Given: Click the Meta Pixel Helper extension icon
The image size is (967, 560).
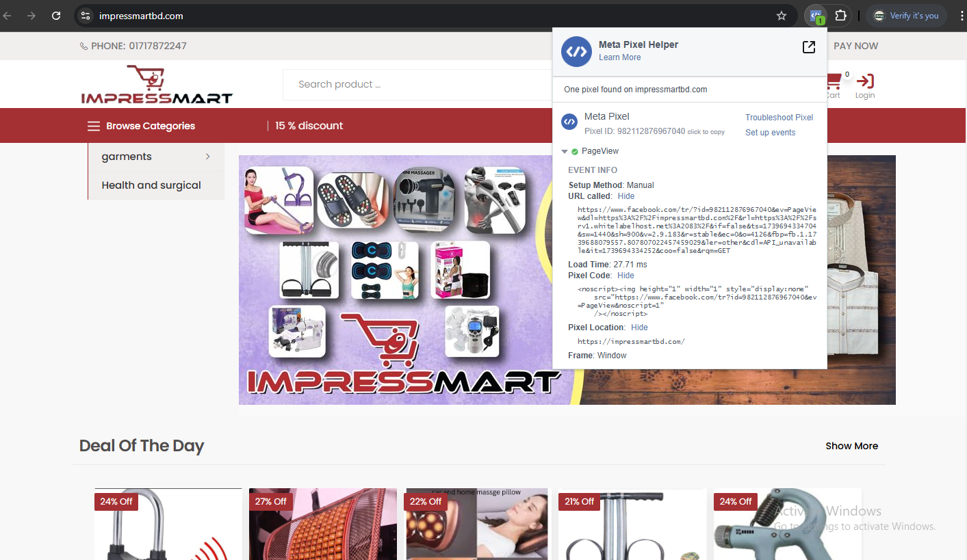Looking at the screenshot, I should [x=816, y=16].
